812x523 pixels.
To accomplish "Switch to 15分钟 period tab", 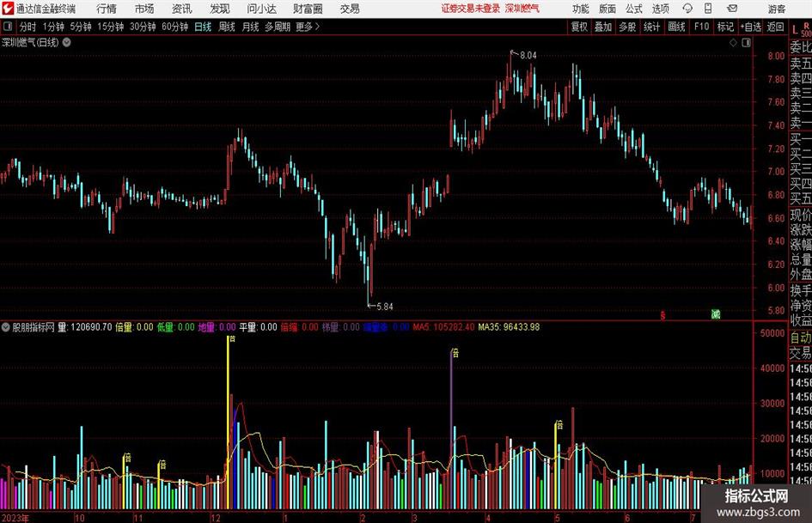I will pos(111,27).
